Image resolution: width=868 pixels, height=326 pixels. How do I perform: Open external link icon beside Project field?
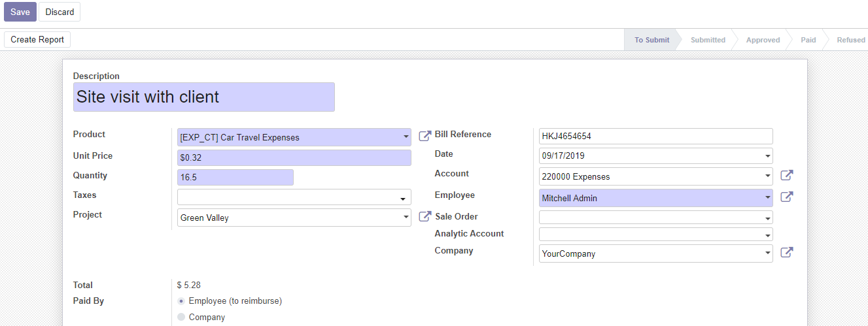pos(425,216)
